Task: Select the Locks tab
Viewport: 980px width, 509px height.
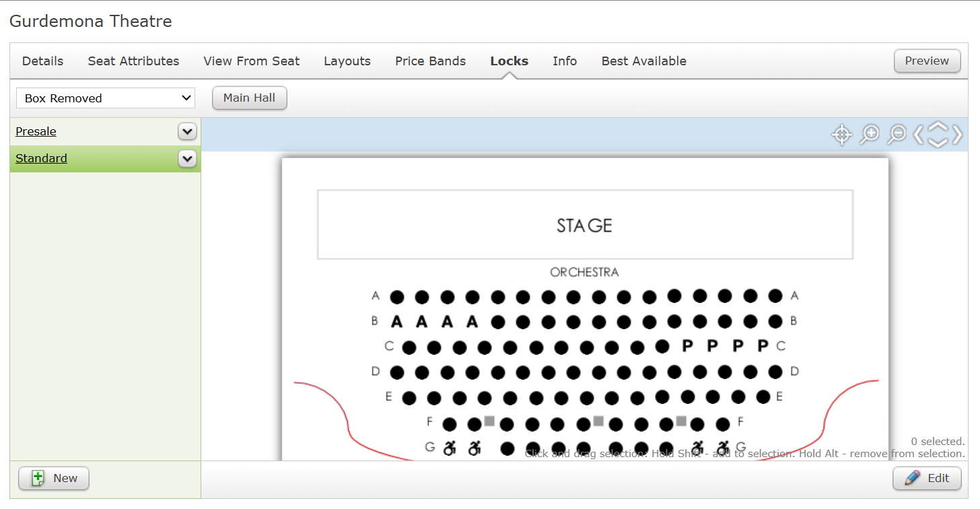Action: (x=510, y=61)
